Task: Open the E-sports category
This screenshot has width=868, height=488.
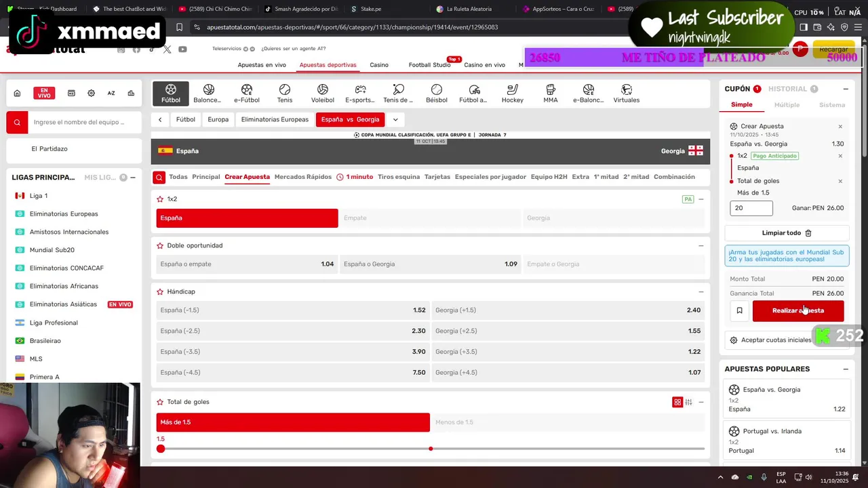Action: (360, 94)
